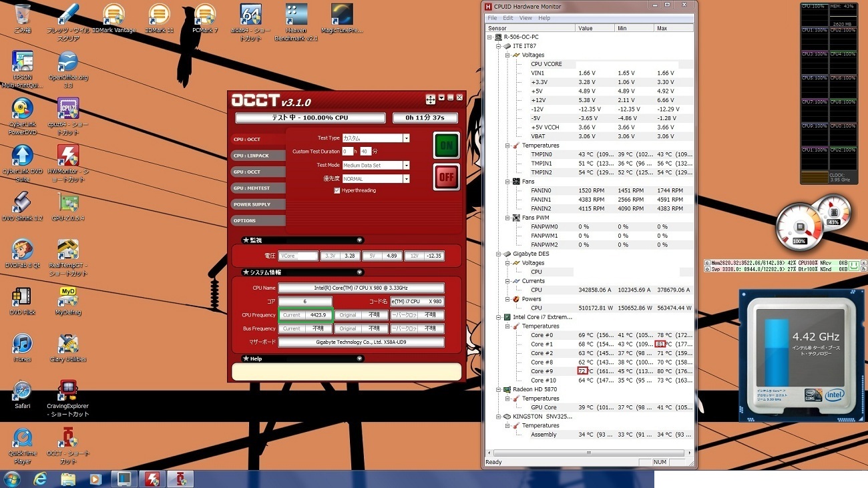Open the 3DMark Vantage desktop icon
The image size is (868, 488).
click(x=114, y=19)
